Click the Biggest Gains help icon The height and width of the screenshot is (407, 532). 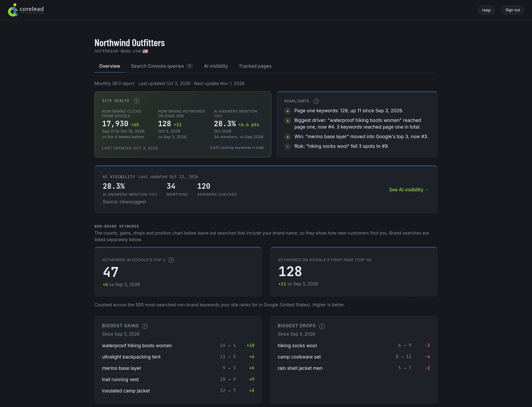(x=145, y=326)
